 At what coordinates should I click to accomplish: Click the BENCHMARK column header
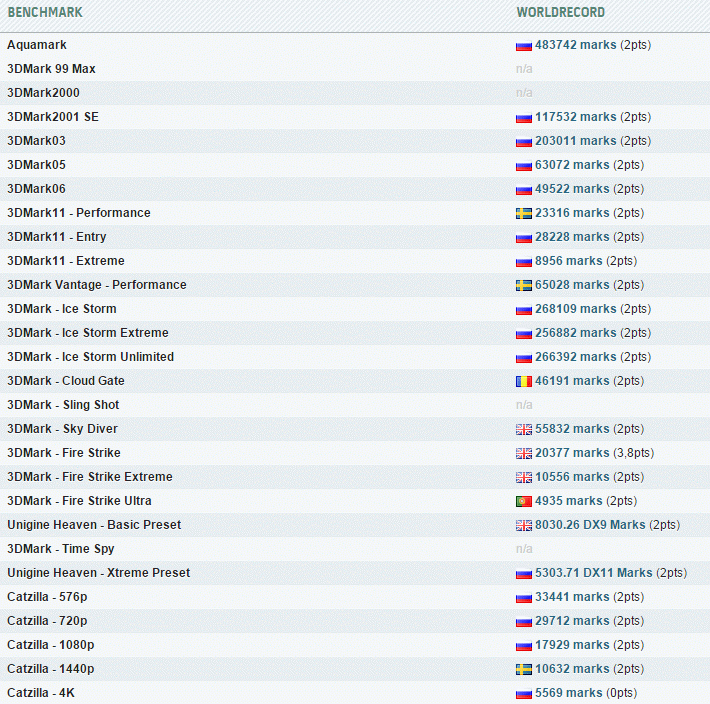pos(45,13)
